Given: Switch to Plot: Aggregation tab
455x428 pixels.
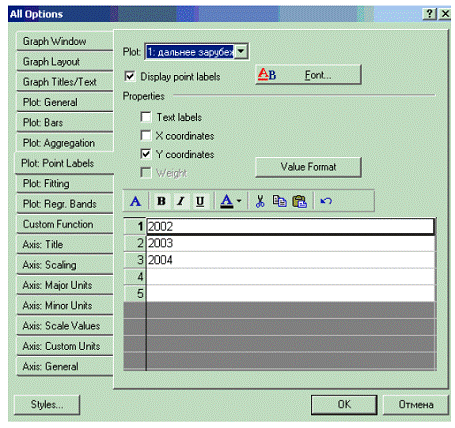Looking at the screenshot, I should click(x=65, y=143).
